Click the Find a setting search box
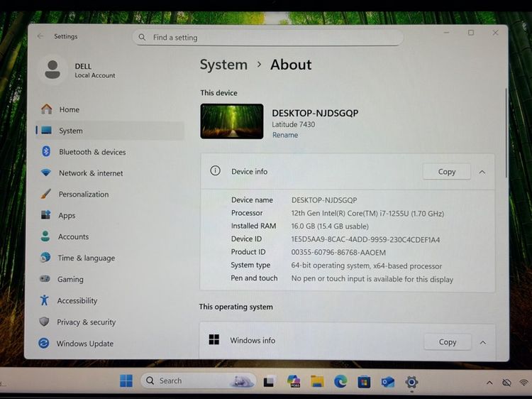532x399 pixels. [267, 38]
